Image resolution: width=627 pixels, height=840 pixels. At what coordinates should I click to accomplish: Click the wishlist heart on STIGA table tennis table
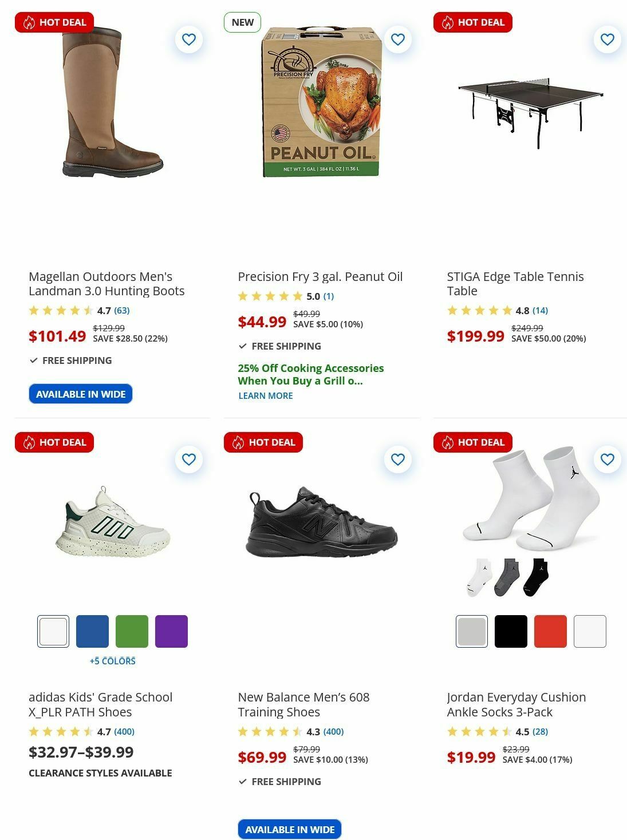[x=606, y=39]
